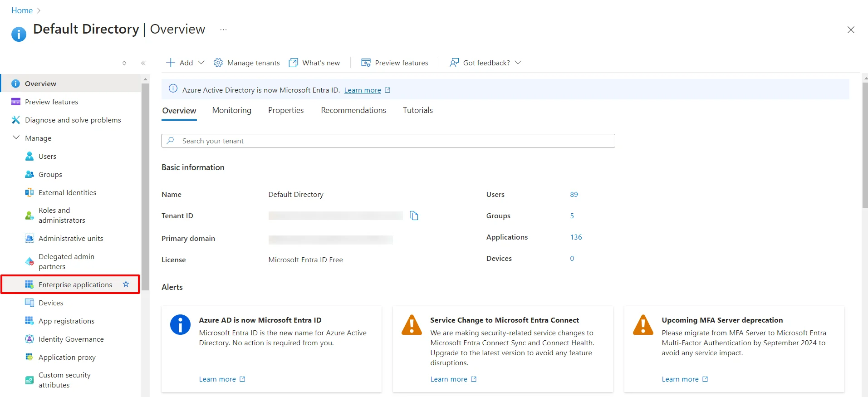
Task: Click Enterprise applications grid icon
Action: tap(29, 284)
